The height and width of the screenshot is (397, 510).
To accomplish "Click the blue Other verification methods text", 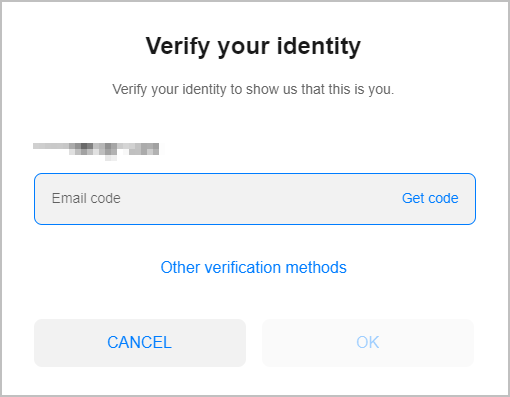I will (x=254, y=267).
